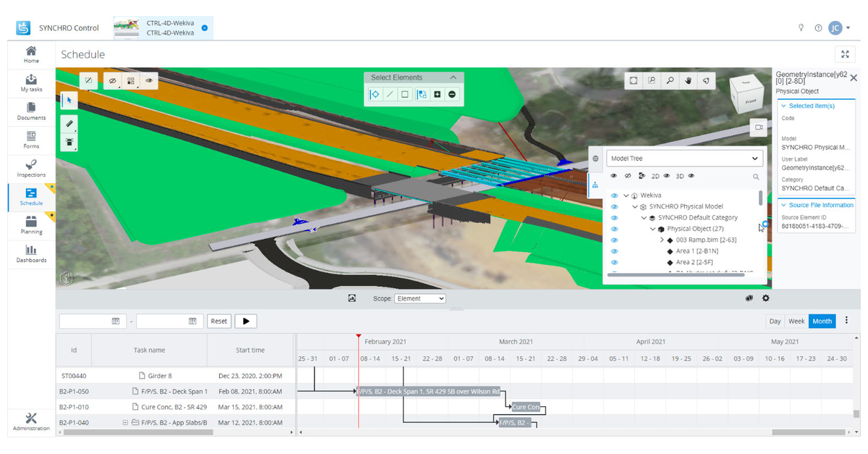Viewport: 868px width, 454px height.
Task: Open the Planning section in the sidebar
Action: point(30,225)
